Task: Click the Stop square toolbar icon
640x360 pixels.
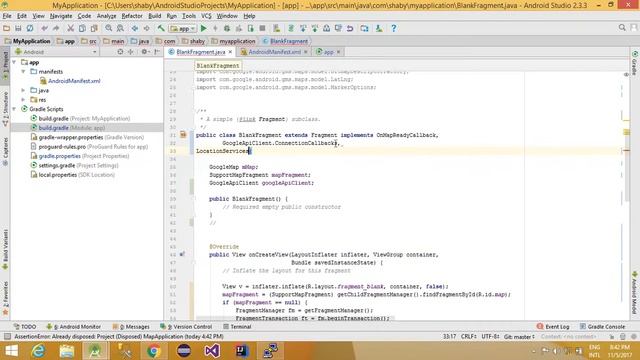Action: click(262, 28)
